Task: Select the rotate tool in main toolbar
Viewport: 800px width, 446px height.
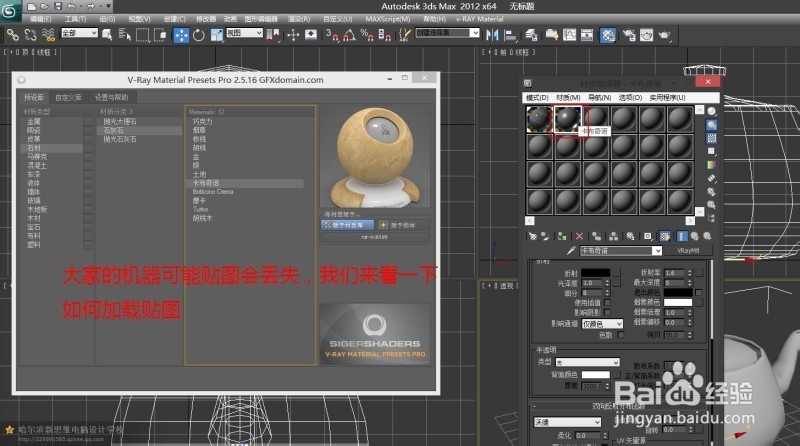Action: point(199,34)
